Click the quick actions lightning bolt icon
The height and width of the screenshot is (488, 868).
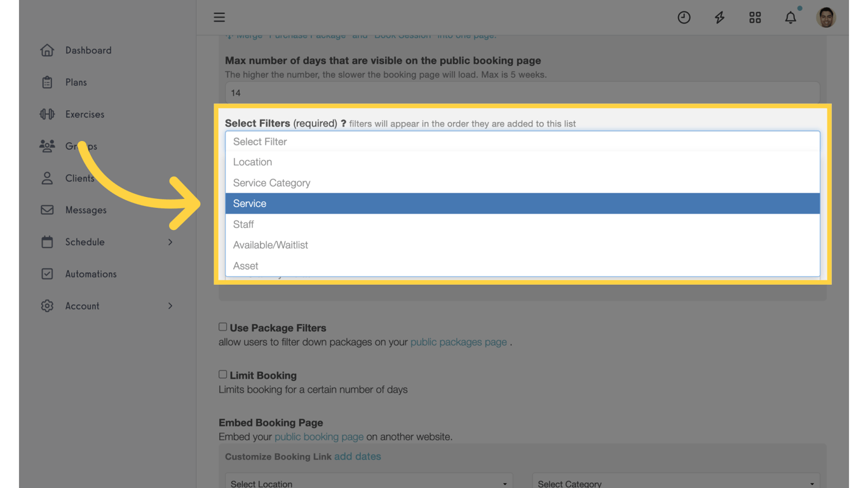click(x=719, y=17)
